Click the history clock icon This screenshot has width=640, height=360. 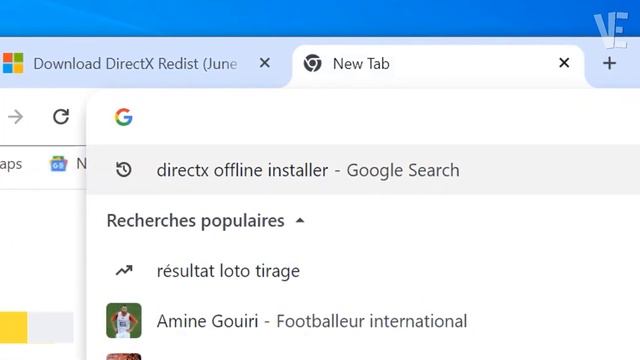point(123,170)
